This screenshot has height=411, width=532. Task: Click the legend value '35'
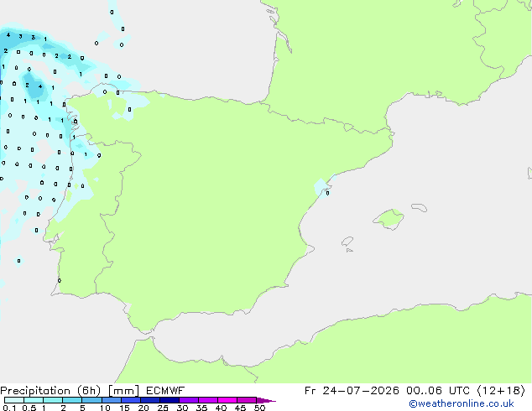tap(201, 408)
